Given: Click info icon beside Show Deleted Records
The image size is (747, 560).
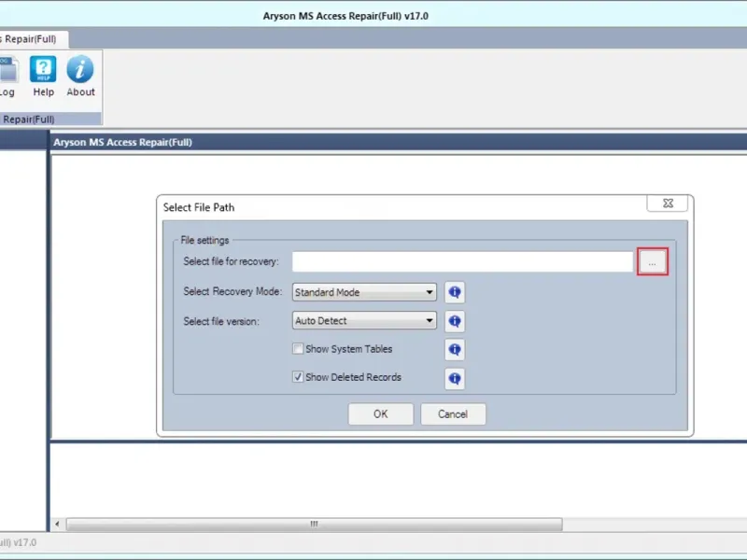Looking at the screenshot, I should tap(455, 379).
